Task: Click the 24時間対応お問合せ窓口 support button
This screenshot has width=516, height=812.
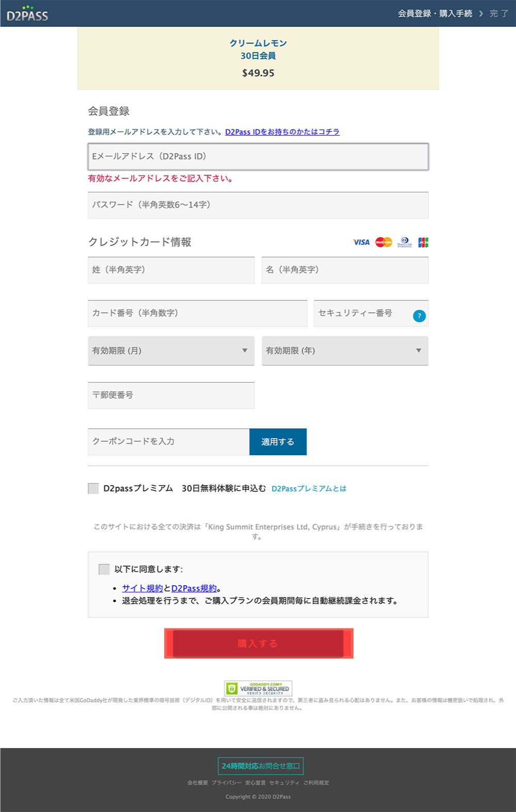Action: [x=261, y=766]
